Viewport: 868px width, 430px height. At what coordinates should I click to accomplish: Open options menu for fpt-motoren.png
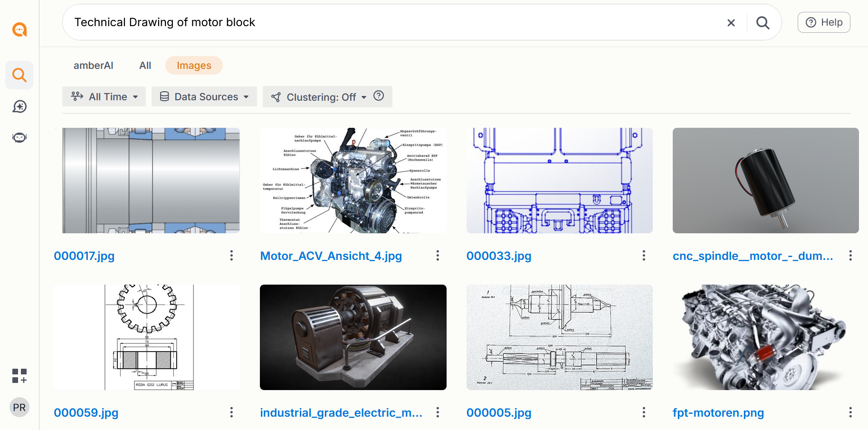click(x=850, y=412)
